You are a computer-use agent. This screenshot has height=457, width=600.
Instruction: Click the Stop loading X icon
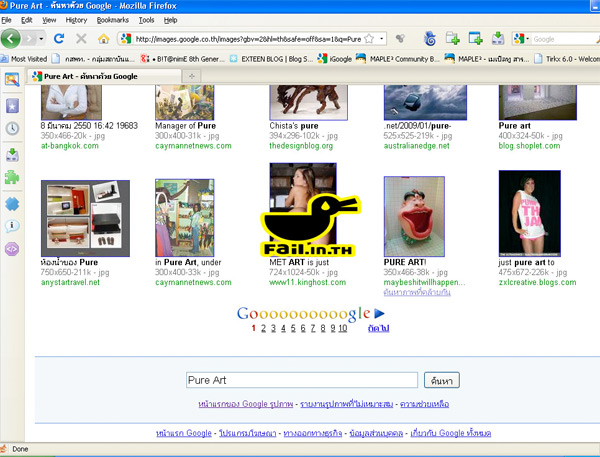pyautogui.click(x=81, y=38)
